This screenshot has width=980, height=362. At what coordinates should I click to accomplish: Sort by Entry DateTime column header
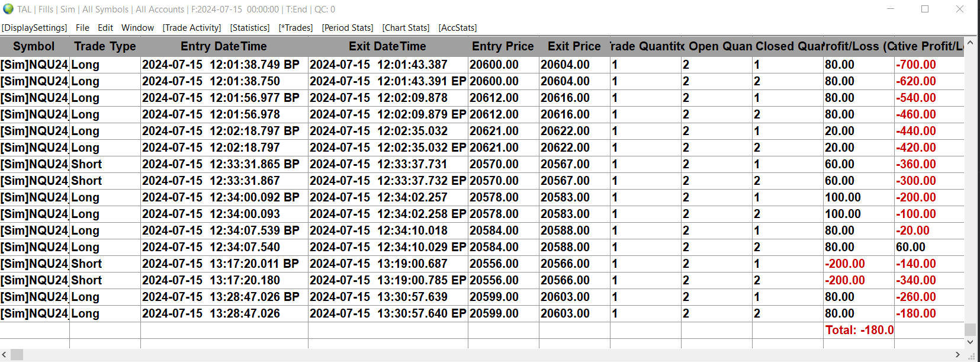pyautogui.click(x=224, y=46)
